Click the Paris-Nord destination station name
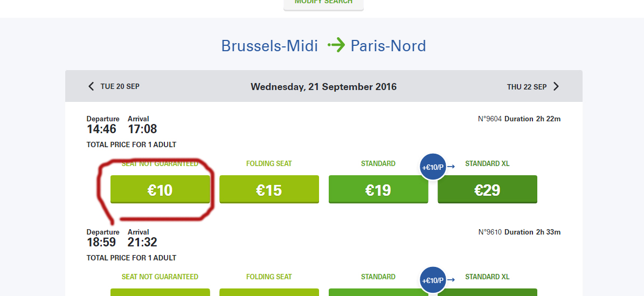 coord(388,46)
